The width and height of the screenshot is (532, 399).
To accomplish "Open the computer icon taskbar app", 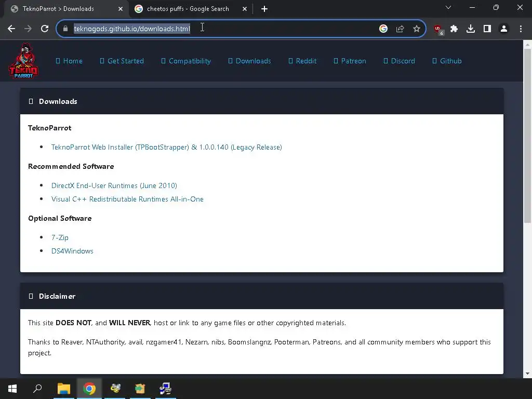I will tap(166, 389).
